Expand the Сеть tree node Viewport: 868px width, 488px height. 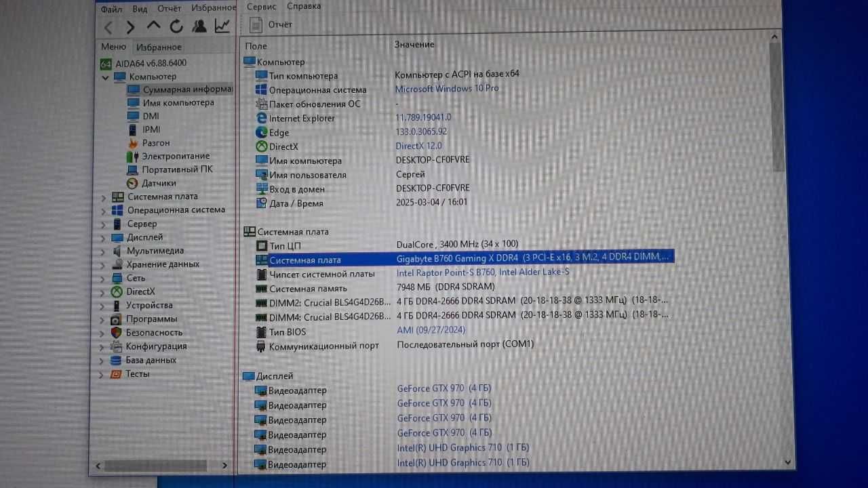click(103, 279)
